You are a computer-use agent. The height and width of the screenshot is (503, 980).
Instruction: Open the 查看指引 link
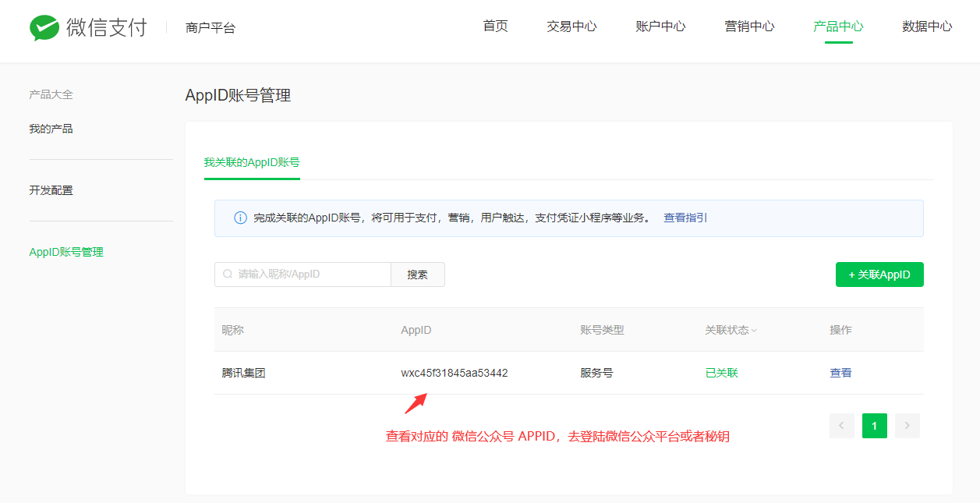(x=685, y=218)
